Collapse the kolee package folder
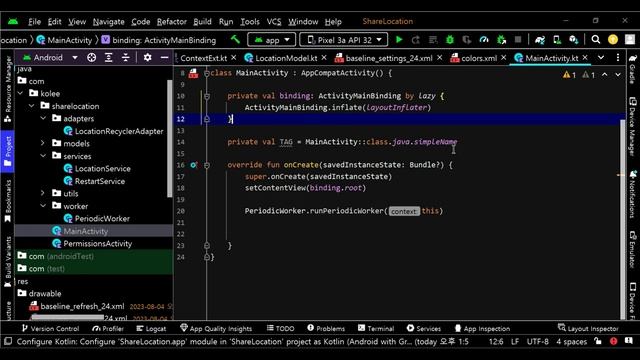The width and height of the screenshot is (640, 360). click(x=20, y=93)
